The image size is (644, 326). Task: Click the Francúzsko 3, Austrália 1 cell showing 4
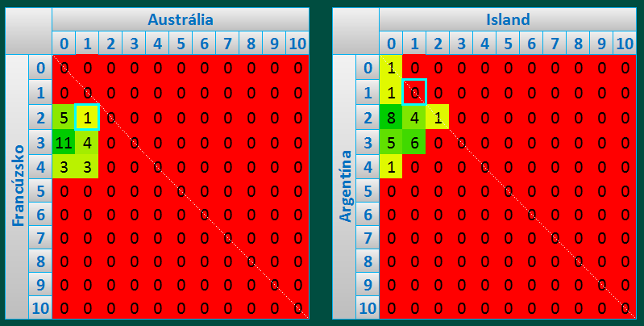point(87,141)
